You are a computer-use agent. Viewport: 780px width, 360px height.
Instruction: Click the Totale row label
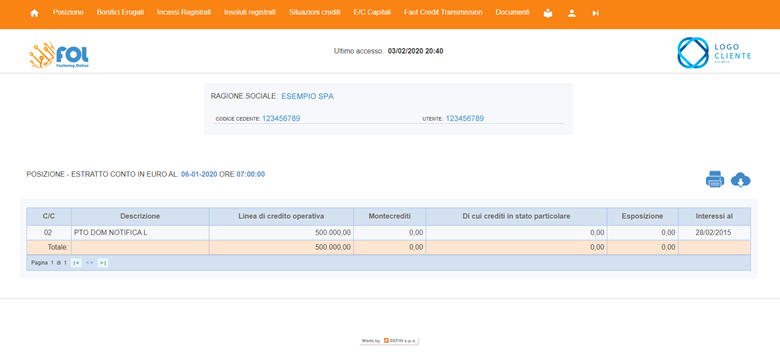[x=58, y=247]
